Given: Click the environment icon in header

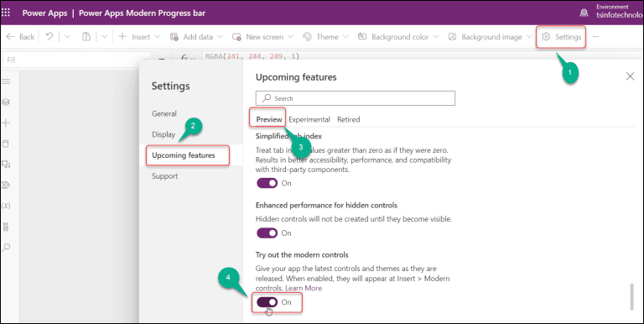Looking at the screenshot, I should coord(584,13).
